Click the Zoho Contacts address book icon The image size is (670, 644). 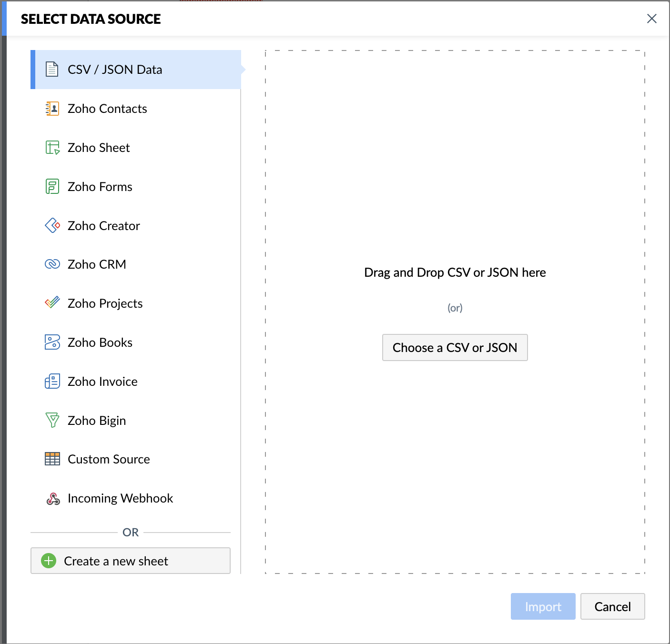tap(52, 109)
